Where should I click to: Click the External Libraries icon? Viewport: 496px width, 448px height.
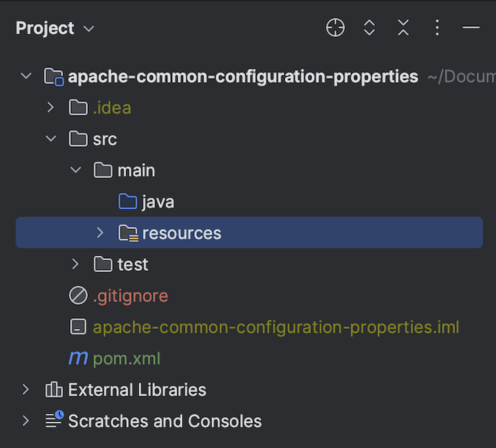53,389
